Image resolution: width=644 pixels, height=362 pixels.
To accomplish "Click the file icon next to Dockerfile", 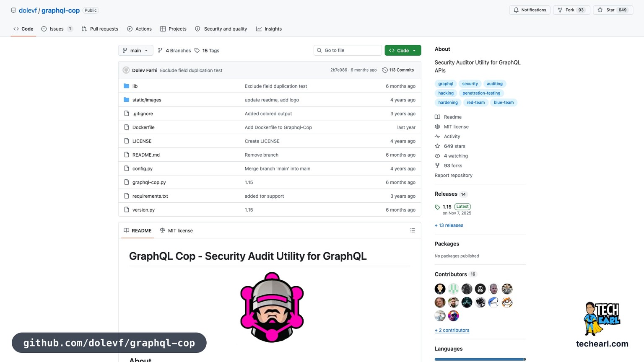I will tap(127, 127).
